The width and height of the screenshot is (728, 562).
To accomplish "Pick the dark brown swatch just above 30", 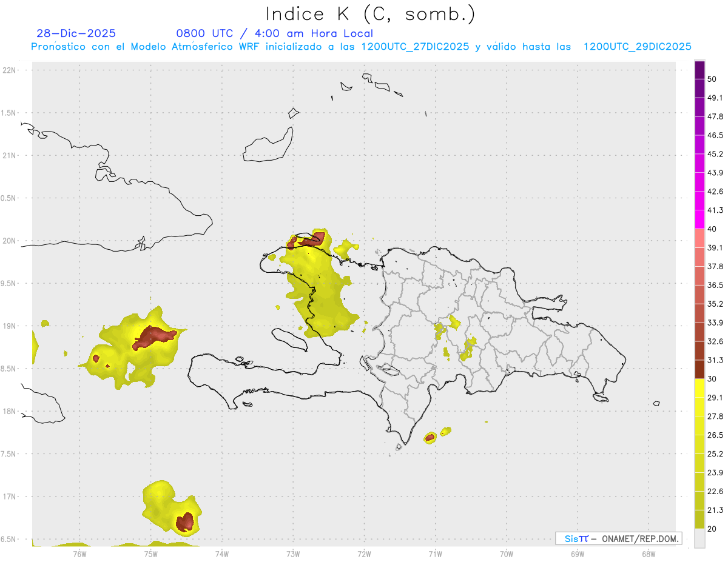I will (x=699, y=370).
